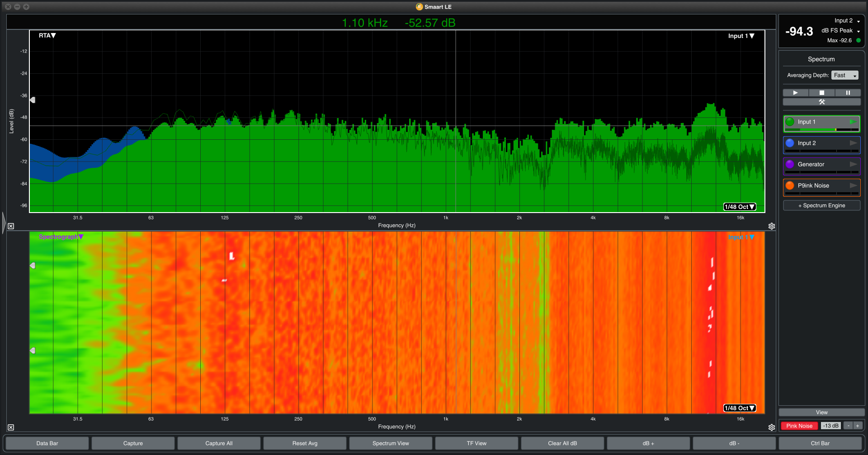Toggle the Input 1 engine run arrow
868x455 pixels.
pyautogui.click(x=853, y=122)
